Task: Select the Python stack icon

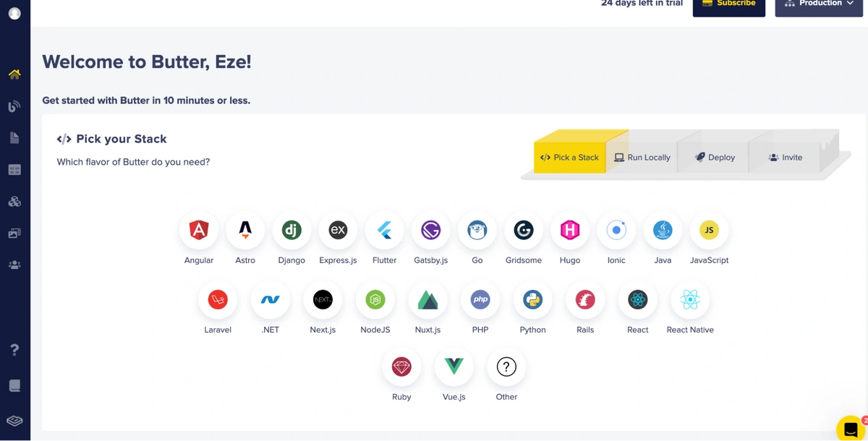Action: click(x=532, y=300)
